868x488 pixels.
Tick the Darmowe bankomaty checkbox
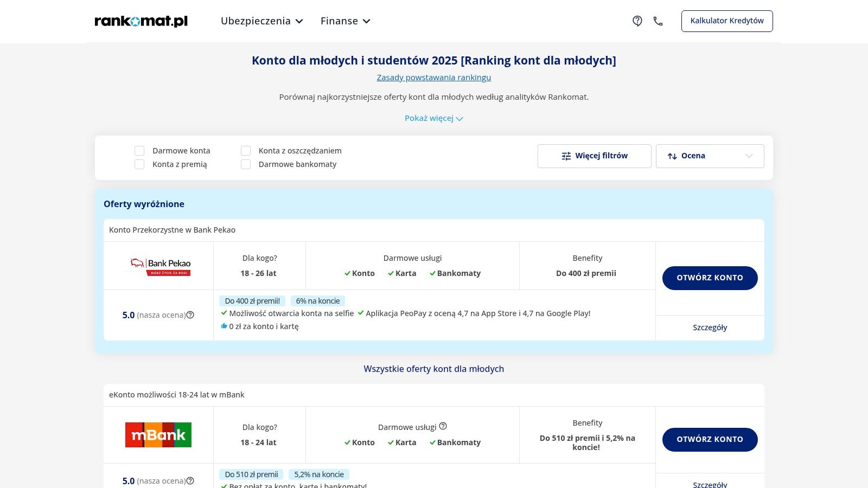(246, 164)
